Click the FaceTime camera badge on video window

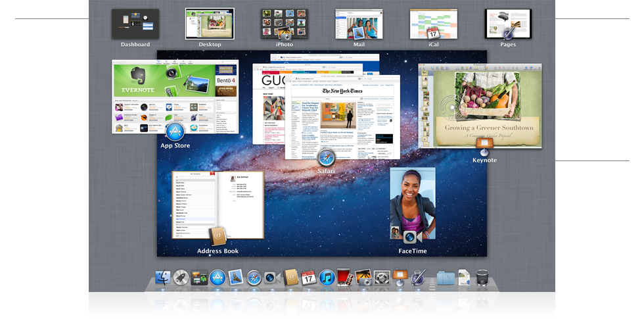[413, 237]
